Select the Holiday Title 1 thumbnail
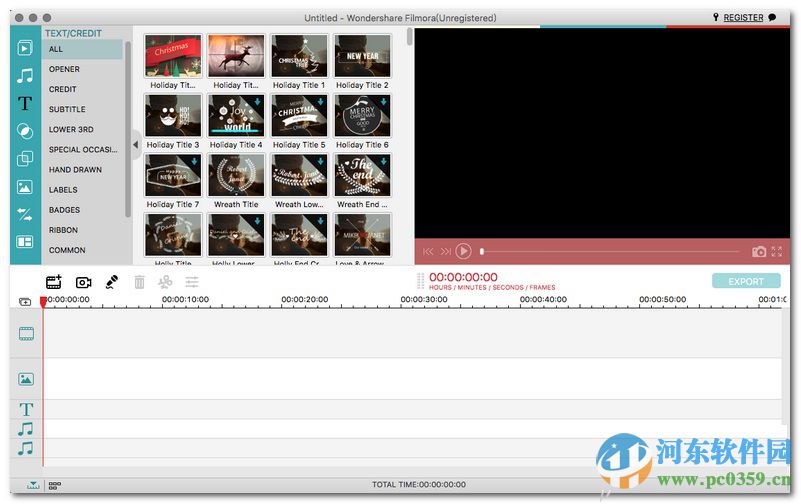Image resolution: width=801 pixels, height=504 pixels. (299, 56)
